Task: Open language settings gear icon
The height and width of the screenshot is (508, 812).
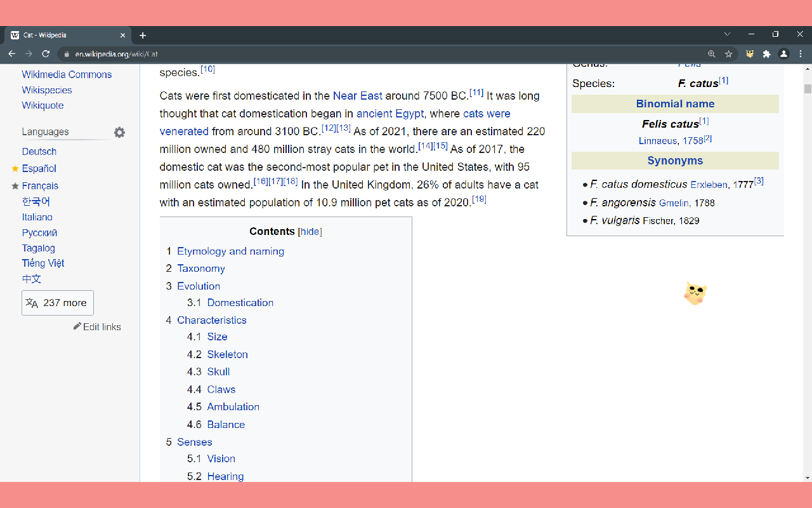Action: [119, 132]
